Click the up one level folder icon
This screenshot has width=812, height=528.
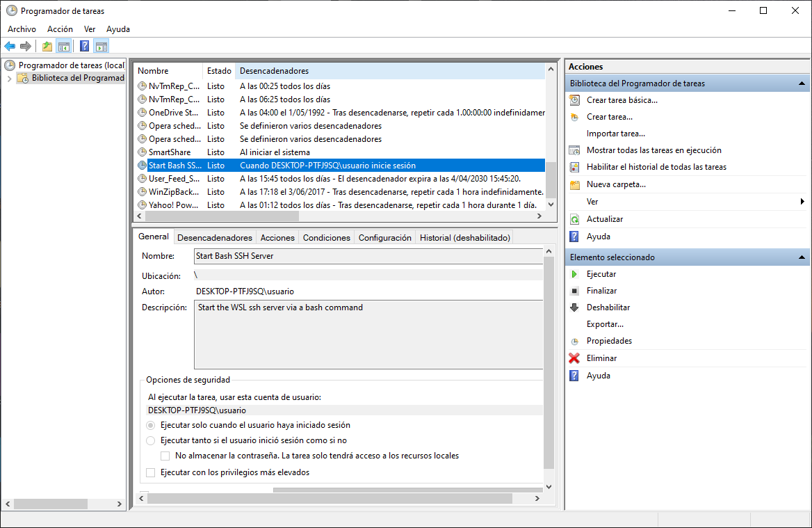pos(47,47)
